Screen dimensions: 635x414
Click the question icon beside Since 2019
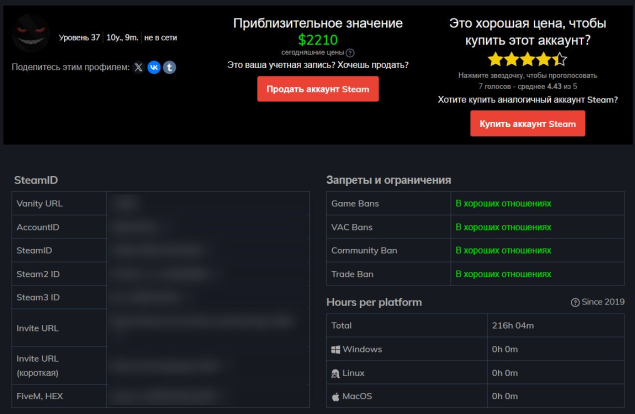(x=575, y=302)
